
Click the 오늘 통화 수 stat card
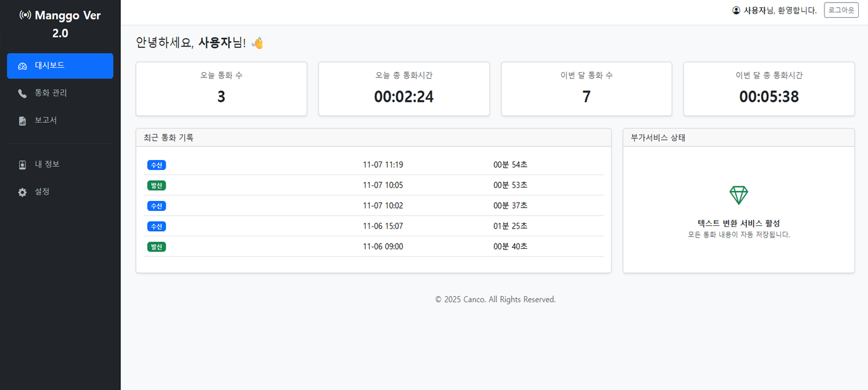[x=221, y=89]
